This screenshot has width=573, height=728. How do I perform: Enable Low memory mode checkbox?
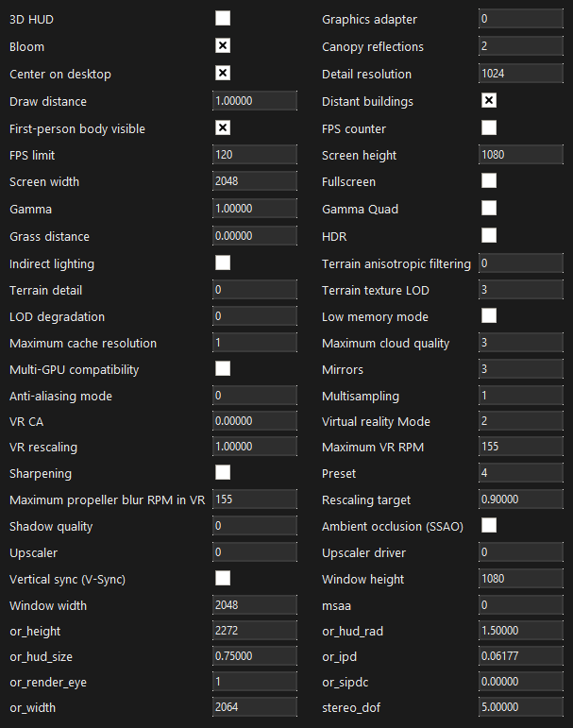pos(489,315)
